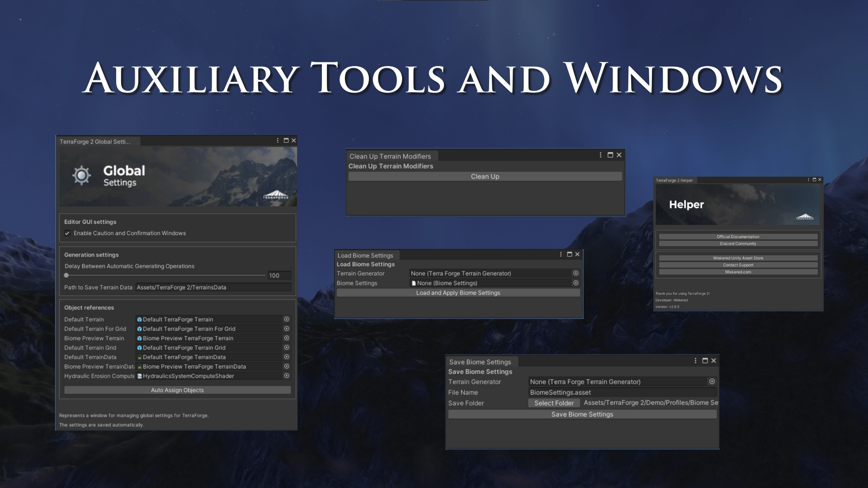
Task: Open object picker for Default Terrain field
Action: pyautogui.click(x=287, y=319)
